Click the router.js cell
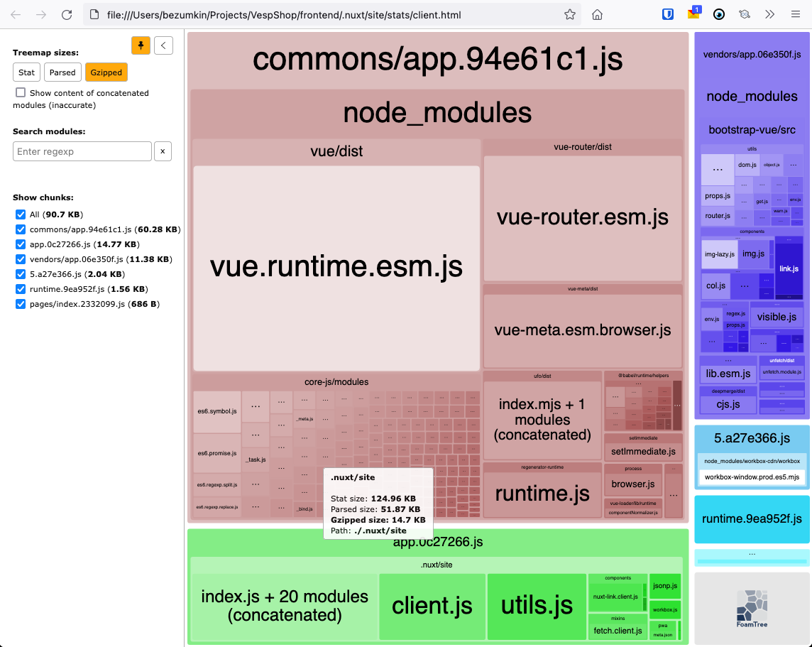This screenshot has width=812, height=647. pyautogui.click(x=718, y=215)
